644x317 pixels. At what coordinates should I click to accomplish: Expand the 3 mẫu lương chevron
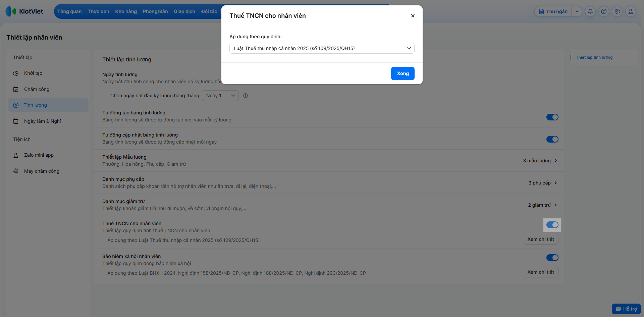click(556, 161)
